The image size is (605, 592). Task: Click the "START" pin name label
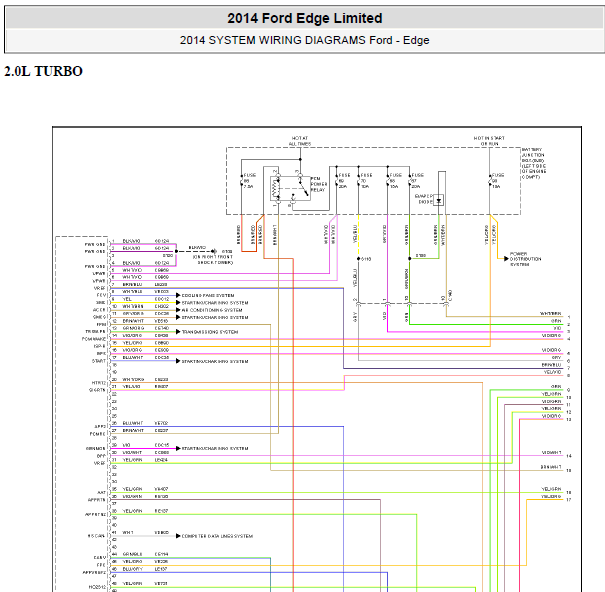99,361
